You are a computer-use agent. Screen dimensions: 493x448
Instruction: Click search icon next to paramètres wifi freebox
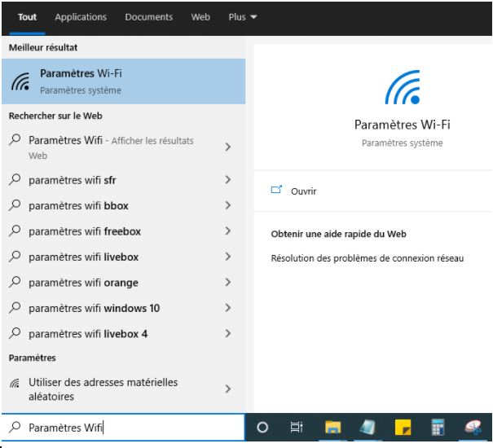(15, 231)
